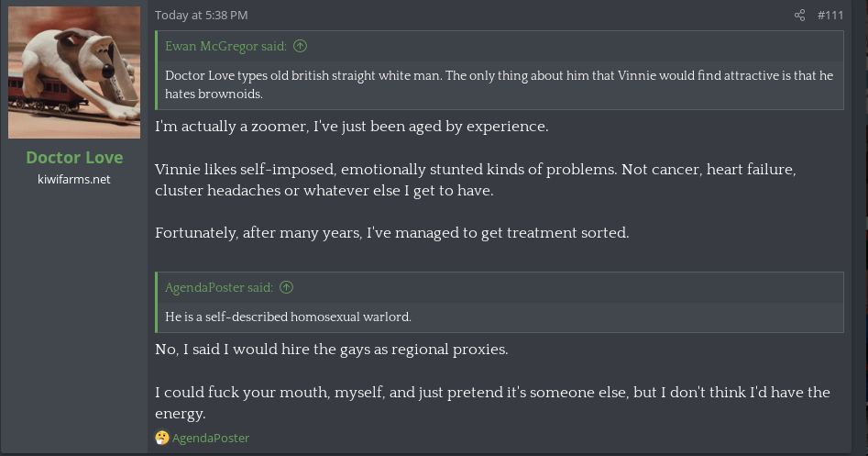Click the kiwifarms.net user title
The width and height of the screenshot is (868, 456).
[x=74, y=179]
